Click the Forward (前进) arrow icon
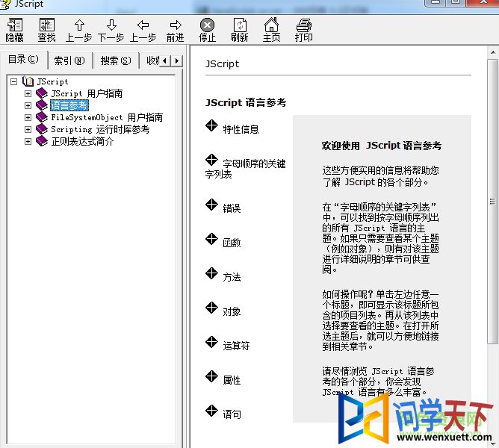Screen dimensions: 499x448 pyautogui.click(x=176, y=25)
